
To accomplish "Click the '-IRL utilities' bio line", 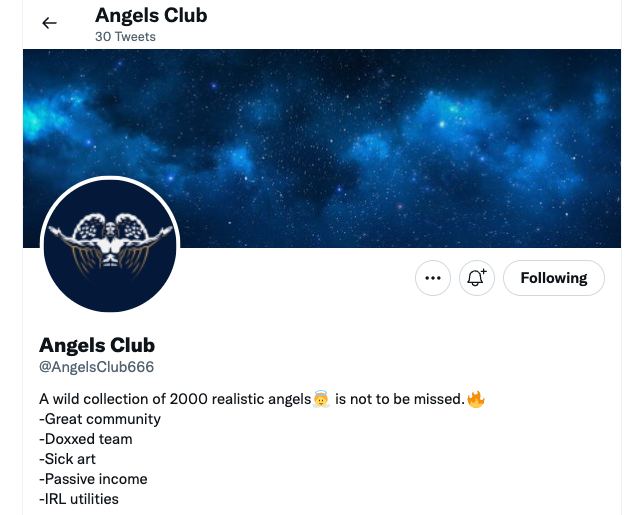I will [x=79, y=499].
